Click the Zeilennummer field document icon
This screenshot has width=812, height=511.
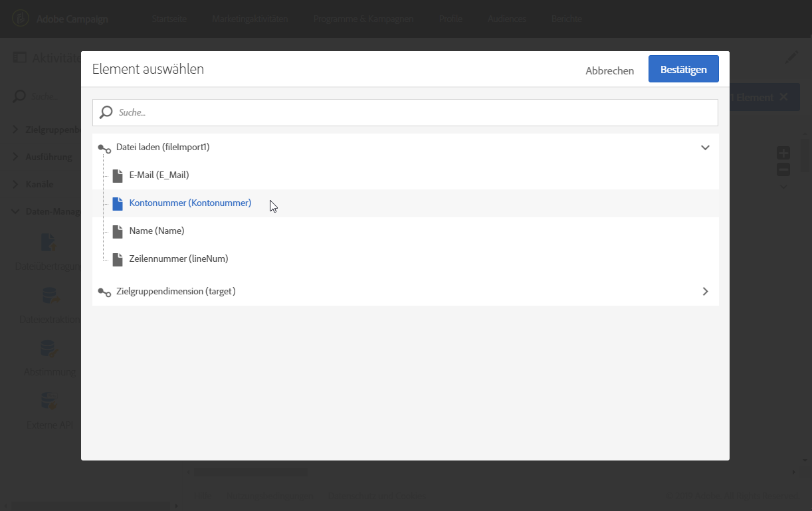click(118, 259)
